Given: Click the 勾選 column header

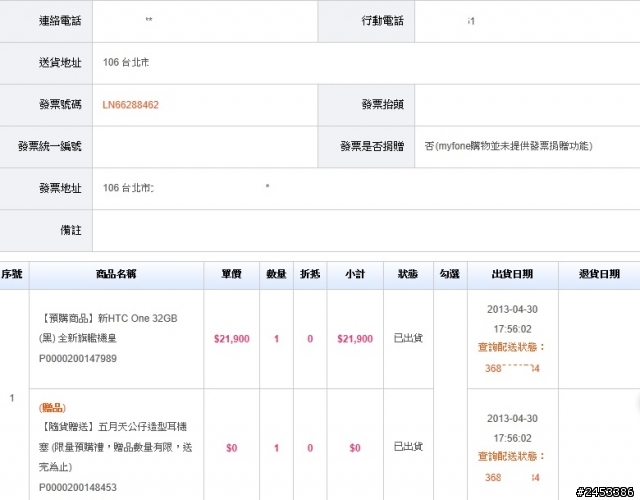Looking at the screenshot, I should 449,275.
